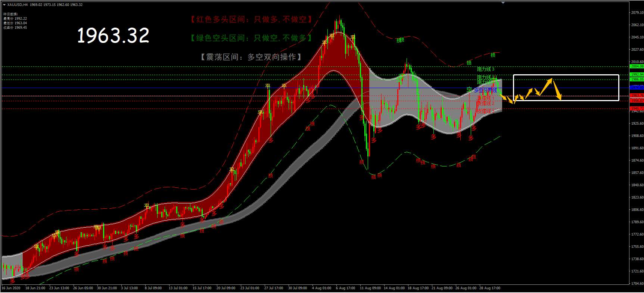The width and height of the screenshot is (644, 293).
Task: Click the 26 Aug 01:00 time label
Action: click(466, 288)
